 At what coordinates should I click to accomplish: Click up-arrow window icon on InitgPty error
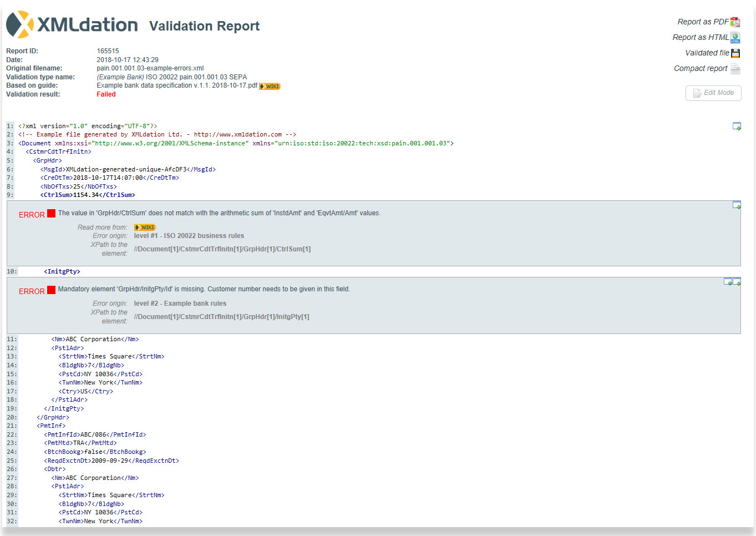tap(728, 282)
